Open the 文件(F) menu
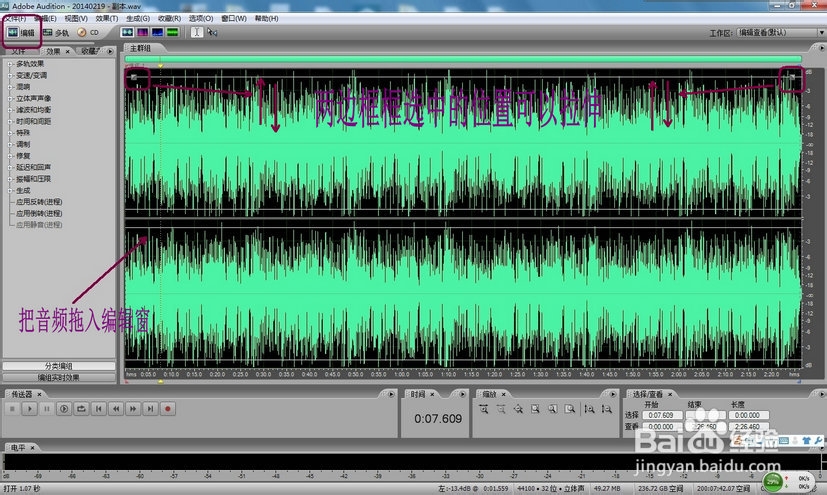This screenshot has height=495, width=827. tap(15, 18)
